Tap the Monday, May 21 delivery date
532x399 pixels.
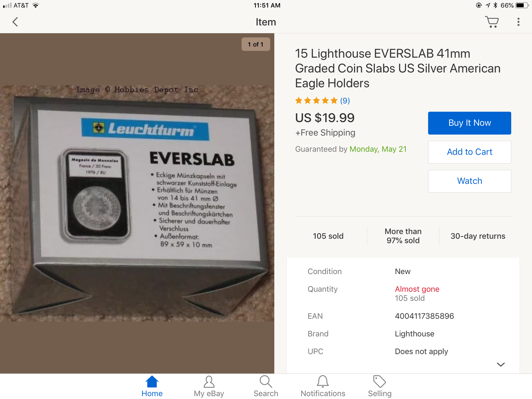click(378, 149)
